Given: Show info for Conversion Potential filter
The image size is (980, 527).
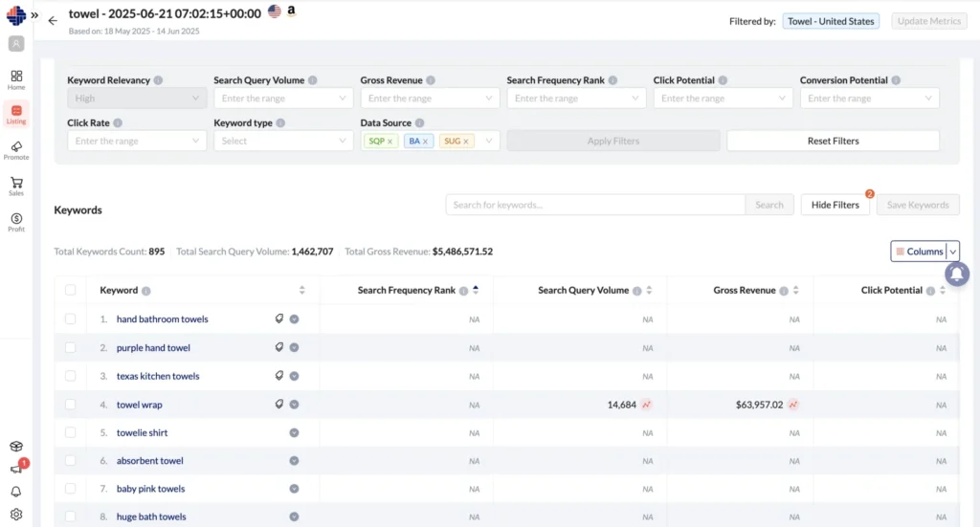Looking at the screenshot, I should (896, 80).
